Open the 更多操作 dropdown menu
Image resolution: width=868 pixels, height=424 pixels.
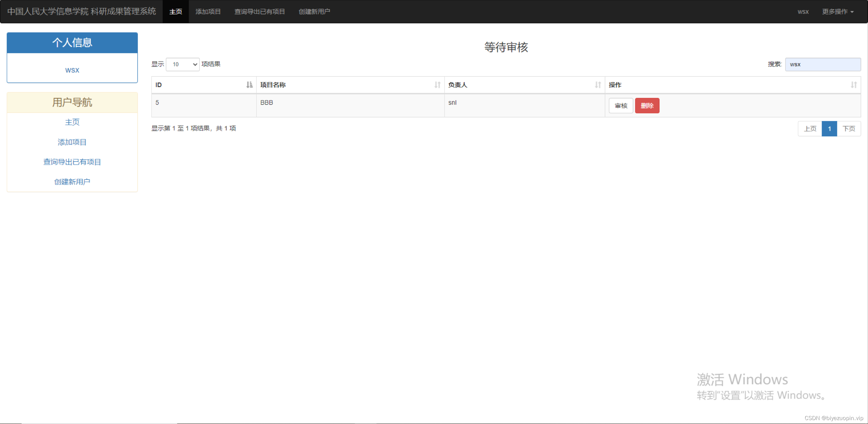pos(838,11)
